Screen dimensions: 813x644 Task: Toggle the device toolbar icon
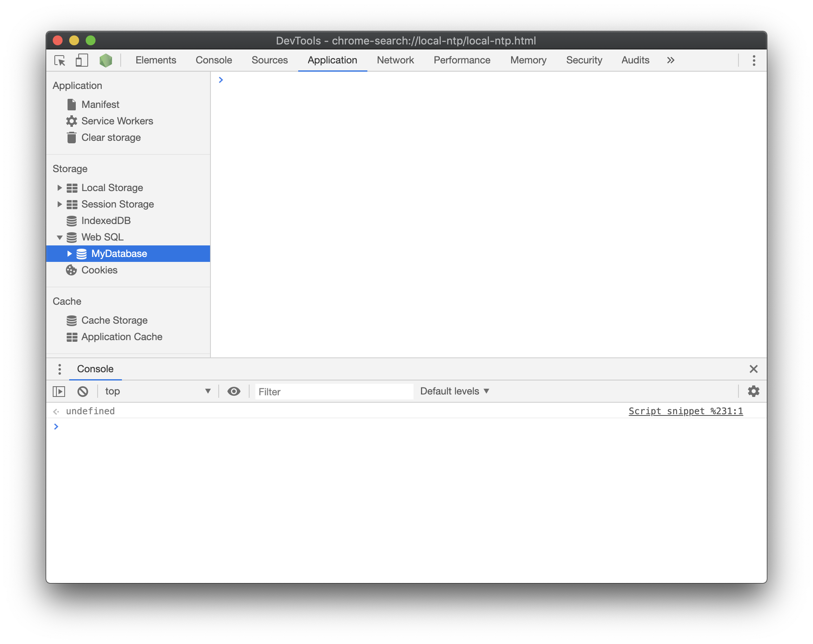click(82, 61)
